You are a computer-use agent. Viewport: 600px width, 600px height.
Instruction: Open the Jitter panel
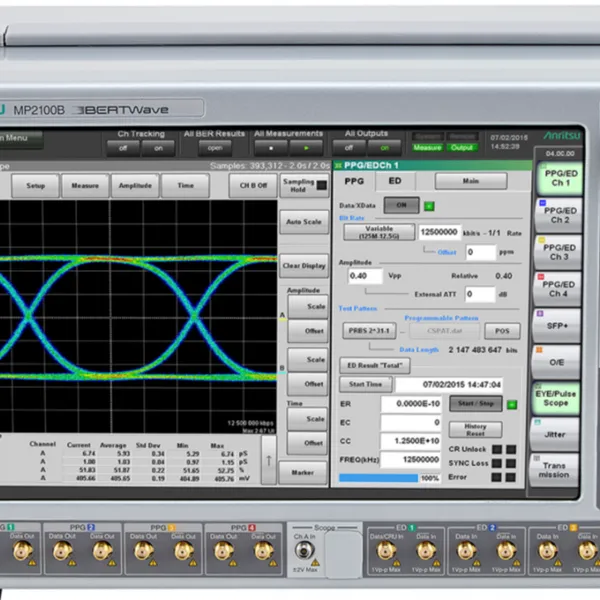554,435
